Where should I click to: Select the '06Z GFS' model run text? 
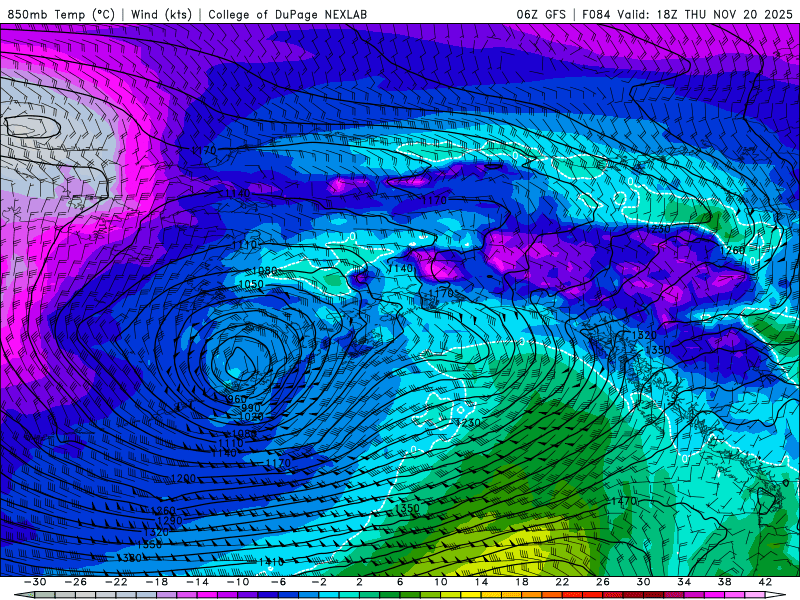(541, 14)
